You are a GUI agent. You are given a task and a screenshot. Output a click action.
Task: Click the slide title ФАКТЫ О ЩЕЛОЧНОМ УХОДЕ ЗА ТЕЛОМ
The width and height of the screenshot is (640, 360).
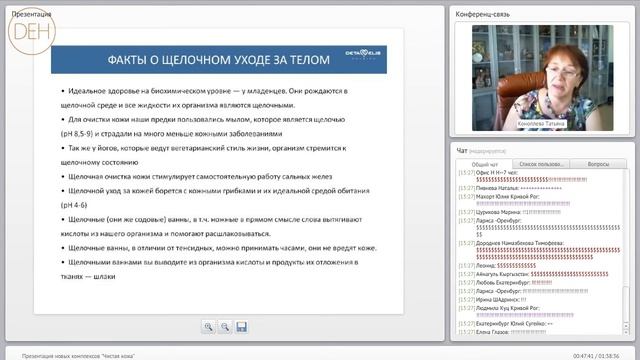pos(219,60)
